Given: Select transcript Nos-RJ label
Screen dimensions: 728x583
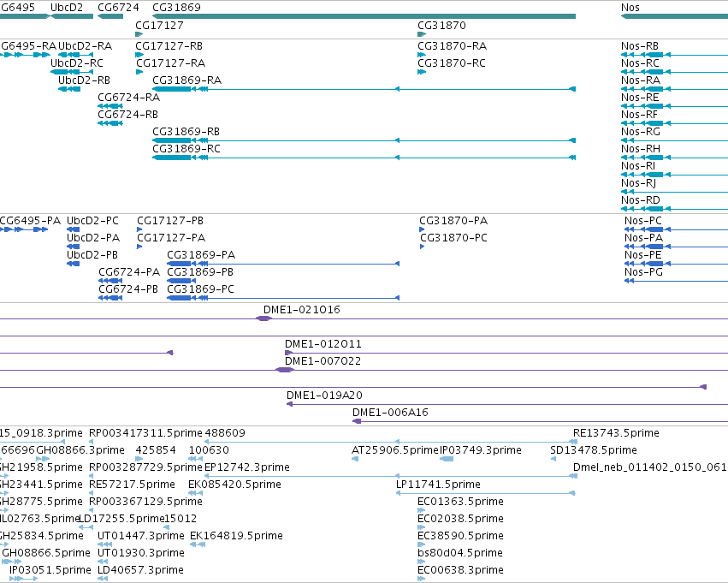Looking at the screenshot, I should coord(638,183).
